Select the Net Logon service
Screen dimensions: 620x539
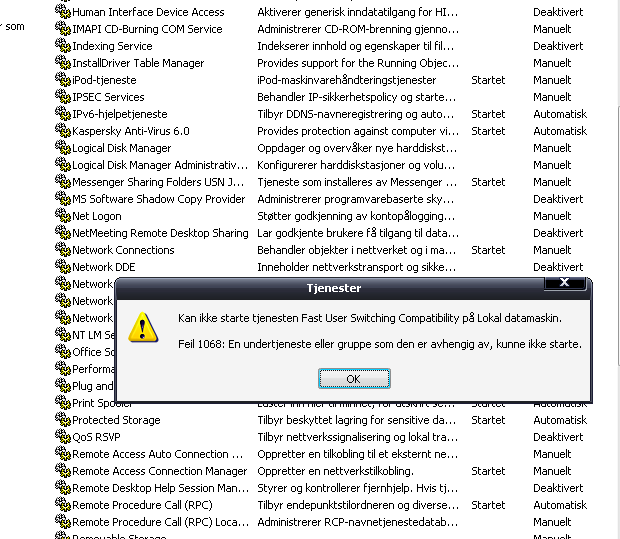[97, 216]
